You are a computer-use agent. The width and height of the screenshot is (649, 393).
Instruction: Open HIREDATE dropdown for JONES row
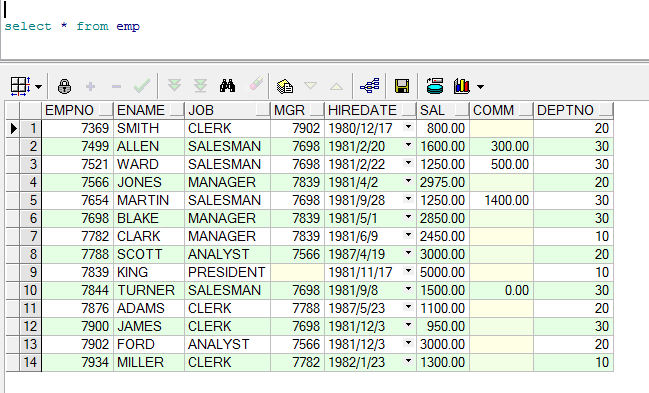tap(409, 181)
